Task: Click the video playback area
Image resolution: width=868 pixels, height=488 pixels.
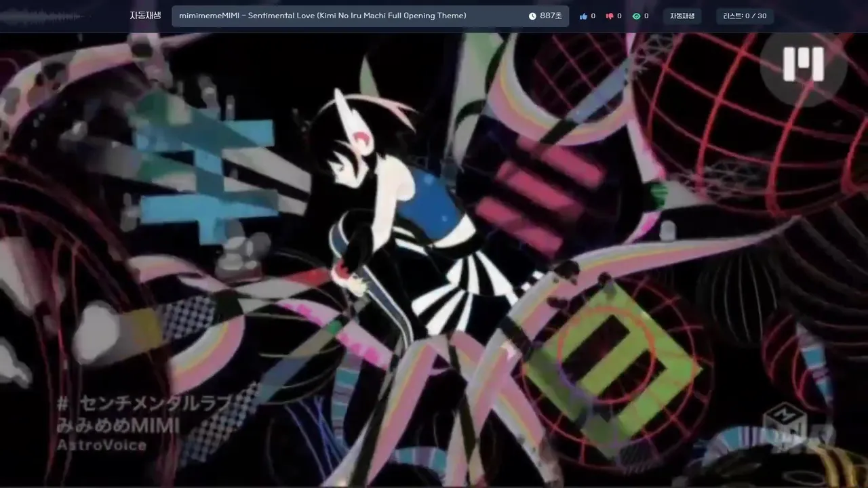Action: [434, 260]
